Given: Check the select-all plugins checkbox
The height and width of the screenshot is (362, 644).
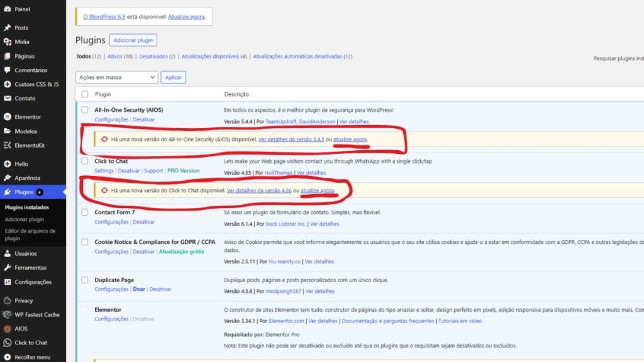Looking at the screenshot, I should click(x=84, y=94).
